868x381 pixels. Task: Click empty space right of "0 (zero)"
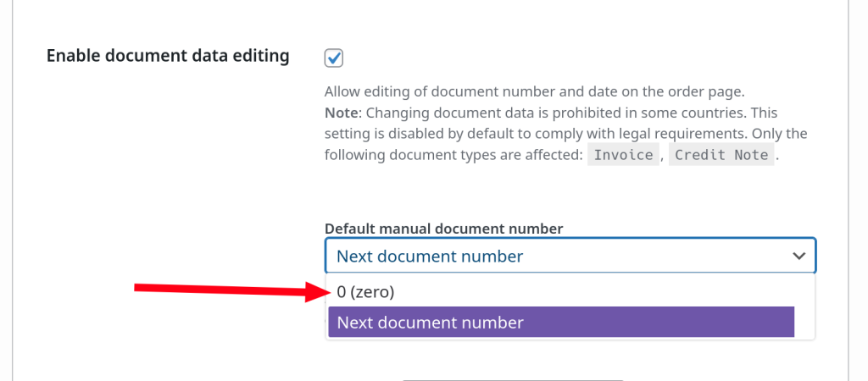tap(593, 291)
